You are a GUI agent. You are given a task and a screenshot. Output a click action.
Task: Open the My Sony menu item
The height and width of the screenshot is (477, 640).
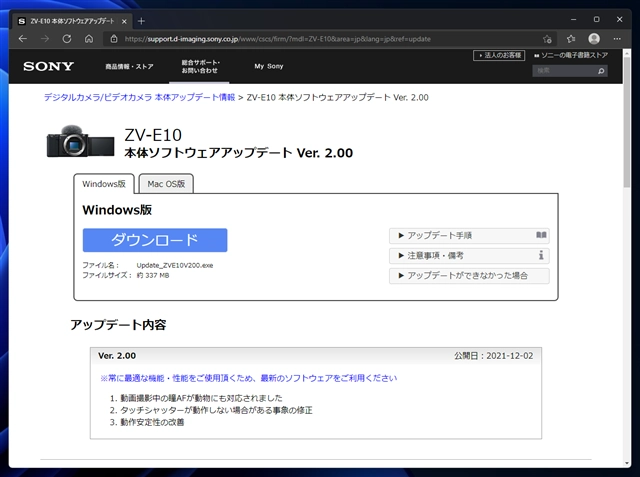tap(269, 66)
